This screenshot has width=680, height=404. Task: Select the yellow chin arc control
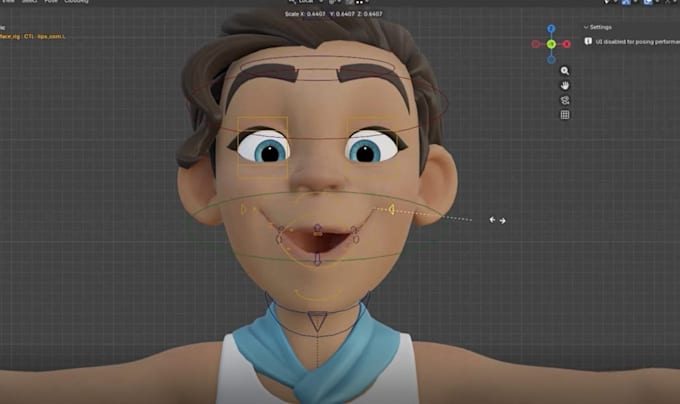[x=317, y=295]
